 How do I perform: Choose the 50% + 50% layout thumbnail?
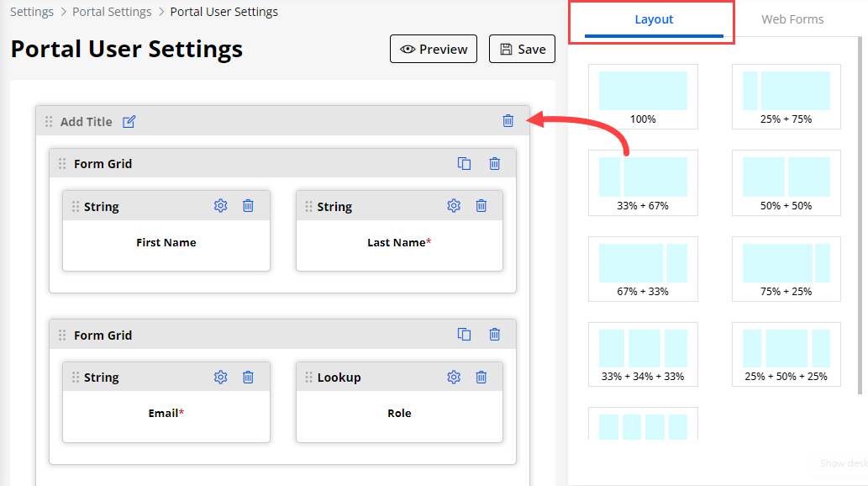[x=786, y=182]
